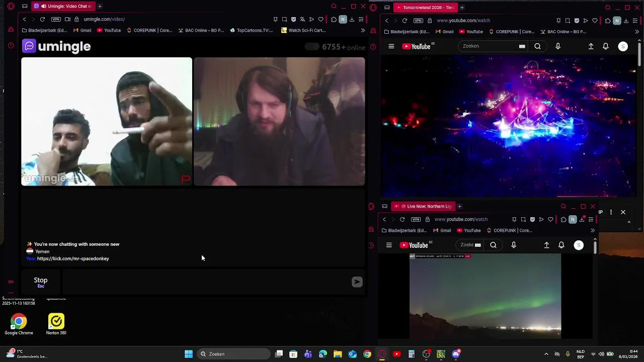Viewport: 644px width, 362px height.
Task: Click the red report flag on stranger's video
Action: (x=186, y=179)
